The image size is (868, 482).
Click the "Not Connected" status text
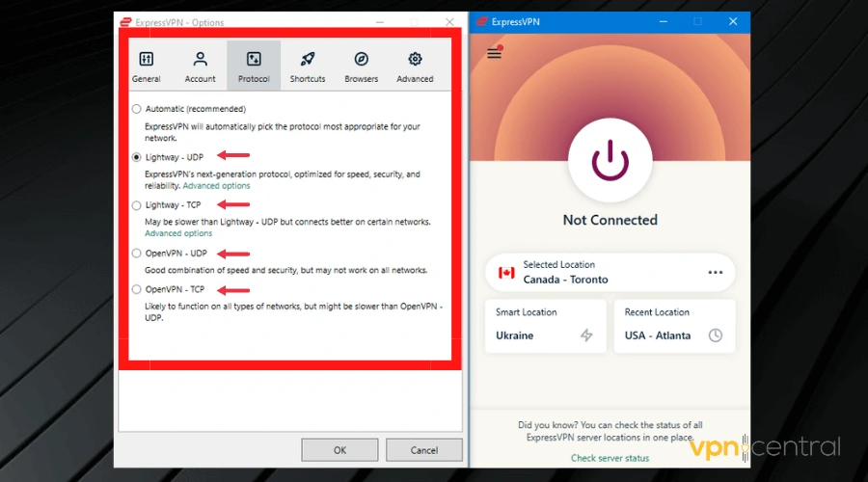[x=610, y=220]
